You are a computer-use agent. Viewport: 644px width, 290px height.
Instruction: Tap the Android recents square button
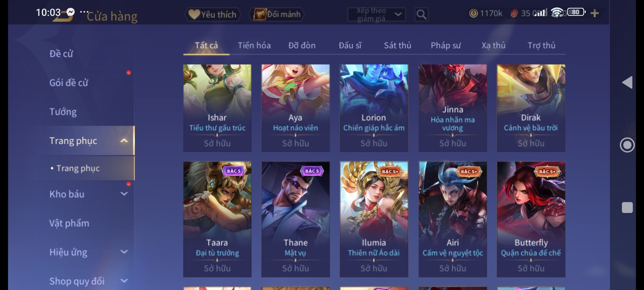click(x=627, y=208)
